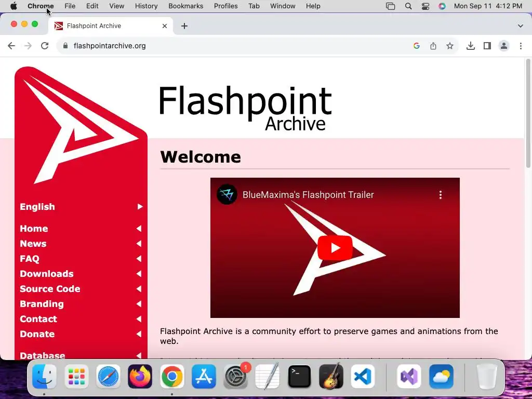Open a new tab with plus button
Screen dimensions: 532x399
point(184,26)
